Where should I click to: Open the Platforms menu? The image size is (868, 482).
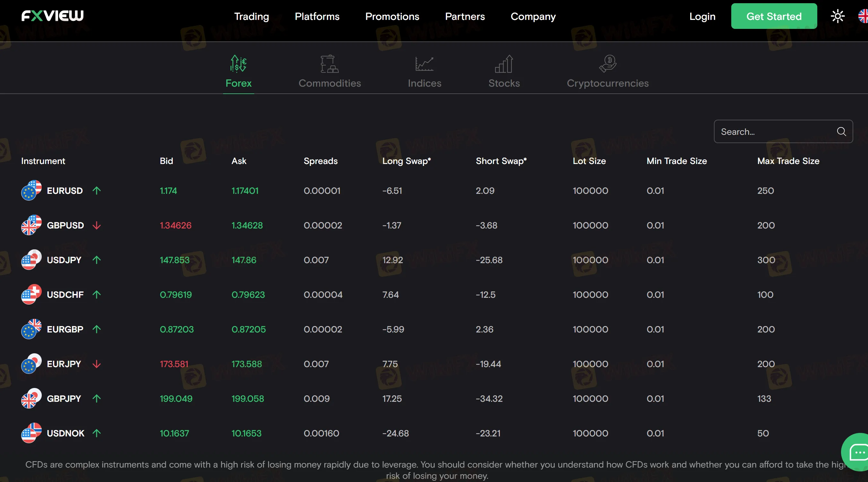(317, 16)
